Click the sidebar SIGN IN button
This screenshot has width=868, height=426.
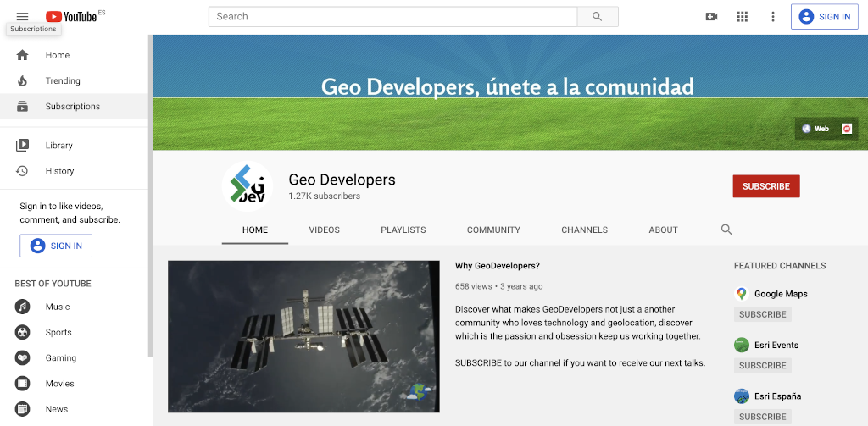pos(56,246)
